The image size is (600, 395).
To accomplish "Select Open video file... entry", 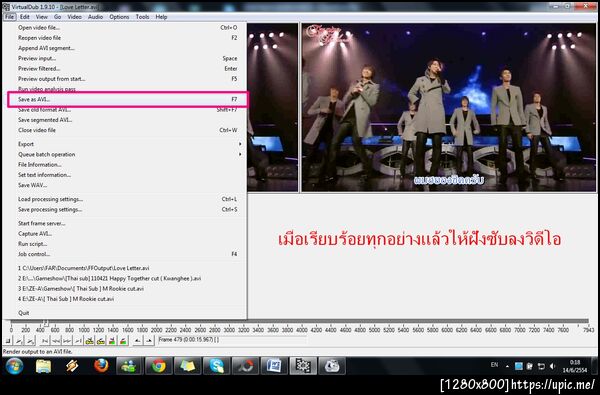I will pos(127,28).
